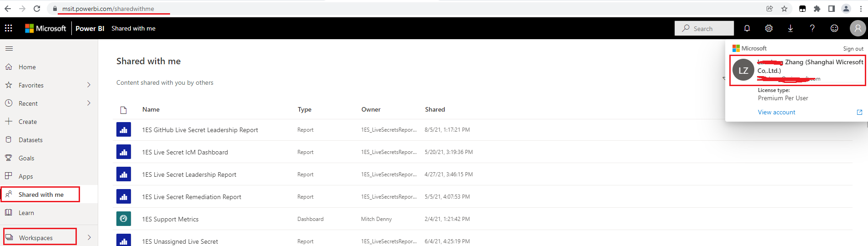
Task: Open 1ES Live Secret IcM Dashboard
Action: 185,152
